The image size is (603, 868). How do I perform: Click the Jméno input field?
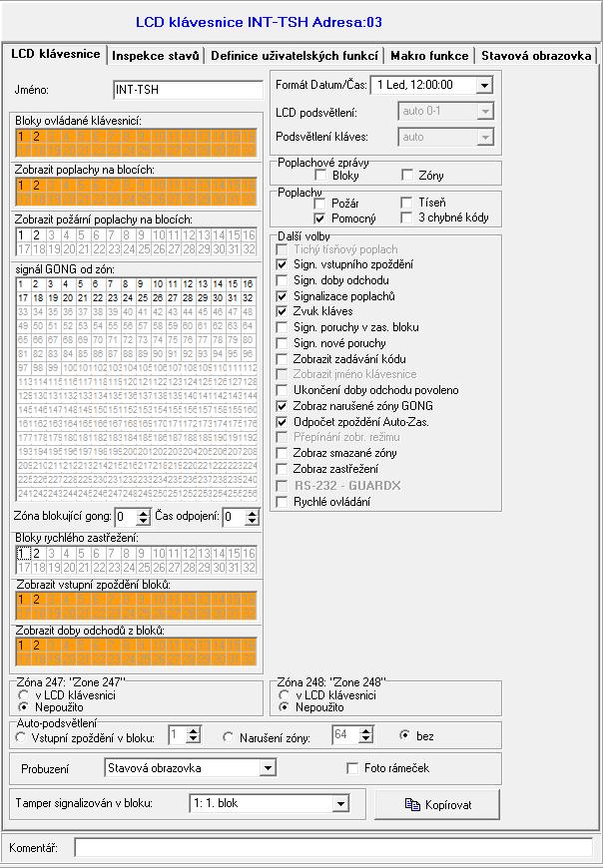[x=188, y=90]
